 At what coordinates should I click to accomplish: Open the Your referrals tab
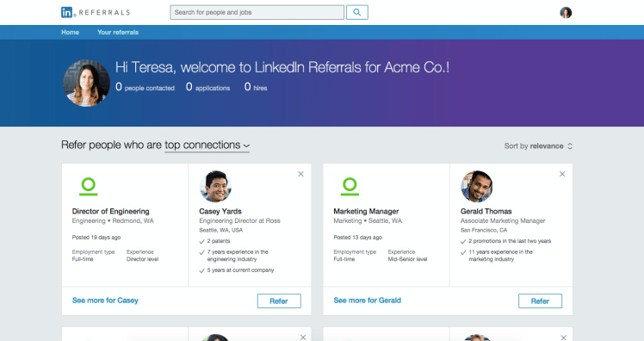click(x=118, y=32)
